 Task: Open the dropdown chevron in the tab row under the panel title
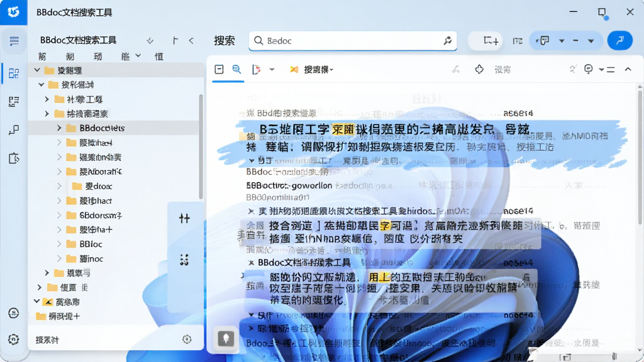[138, 55]
